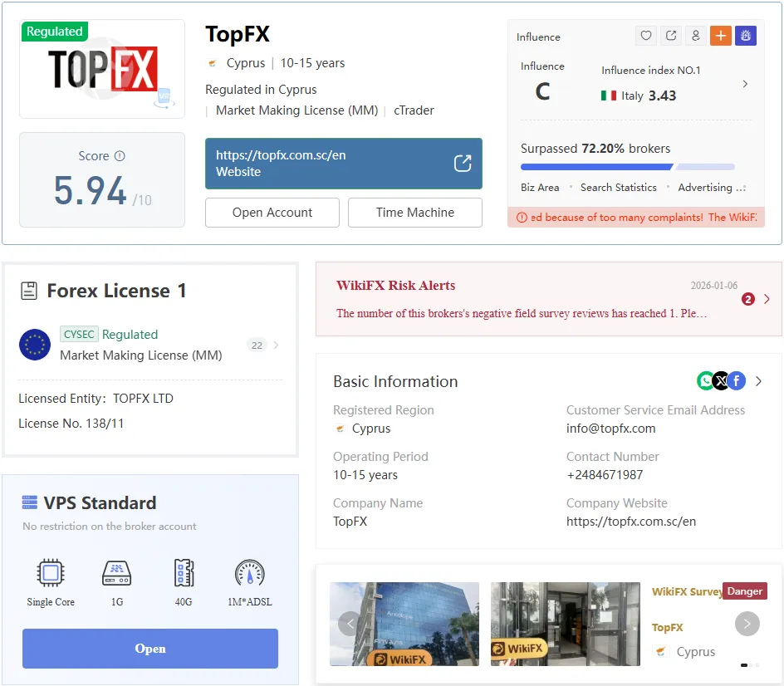This screenshot has height=686, width=784.
Task: Click the warning icon in complaints banner
Action: tap(522, 217)
